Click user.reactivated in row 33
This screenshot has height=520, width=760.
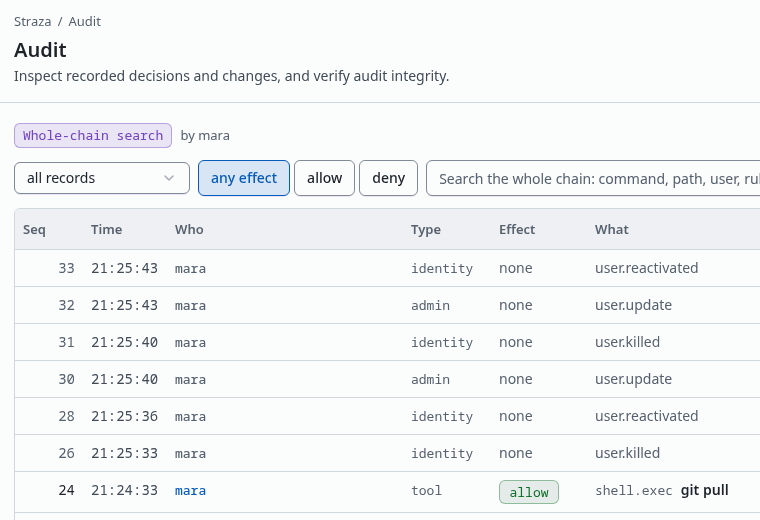pos(647,268)
